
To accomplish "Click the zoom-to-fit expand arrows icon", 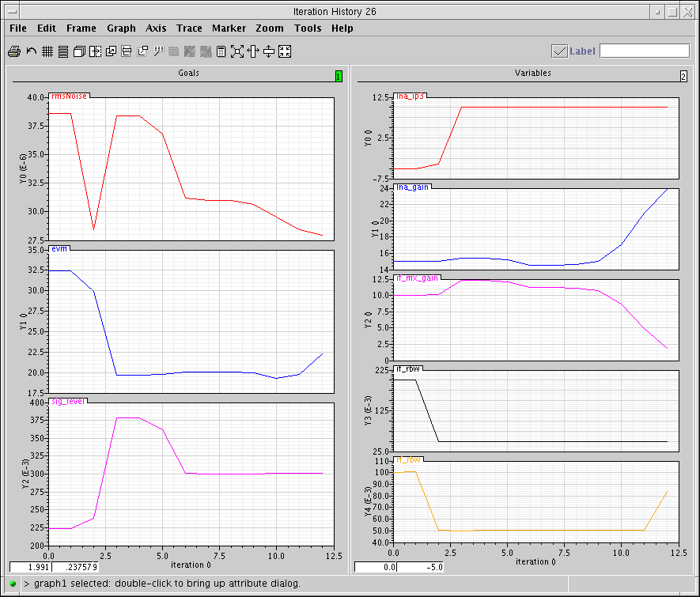I will [237, 51].
